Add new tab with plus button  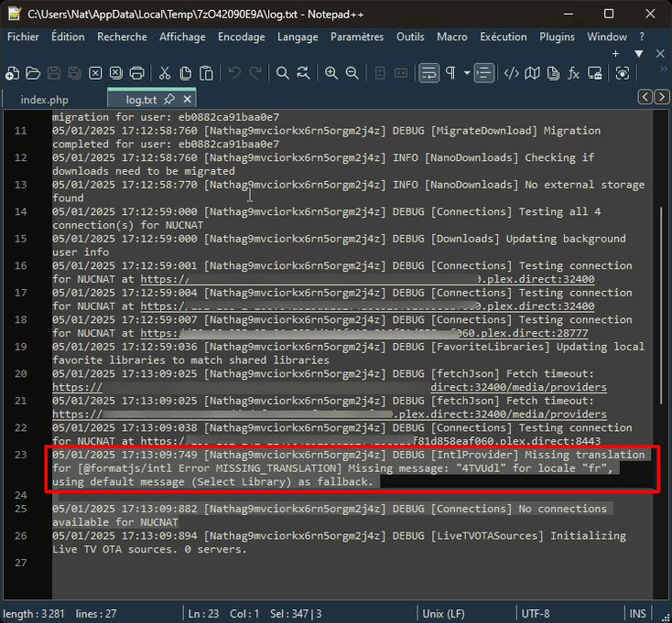616,54
